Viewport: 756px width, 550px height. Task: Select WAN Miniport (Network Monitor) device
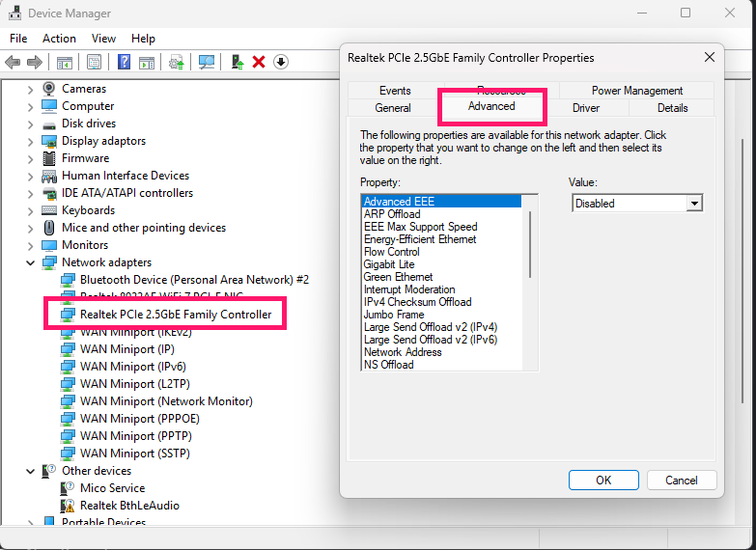click(166, 401)
